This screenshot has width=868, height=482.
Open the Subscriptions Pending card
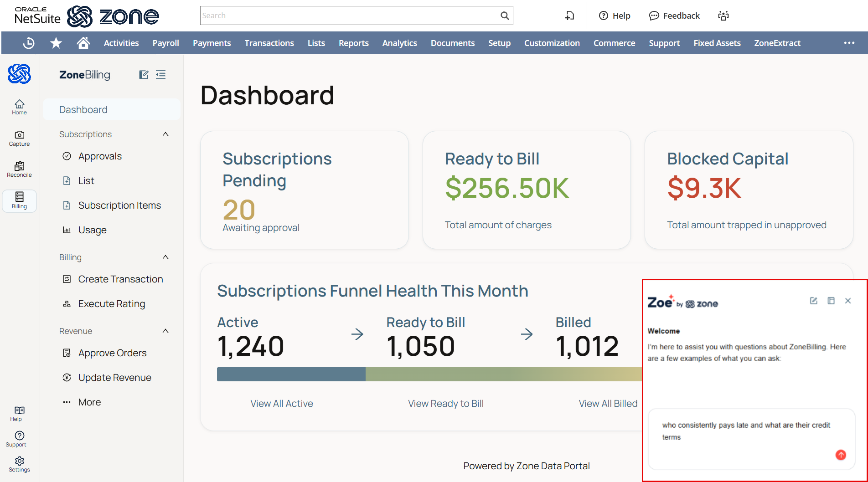click(305, 190)
